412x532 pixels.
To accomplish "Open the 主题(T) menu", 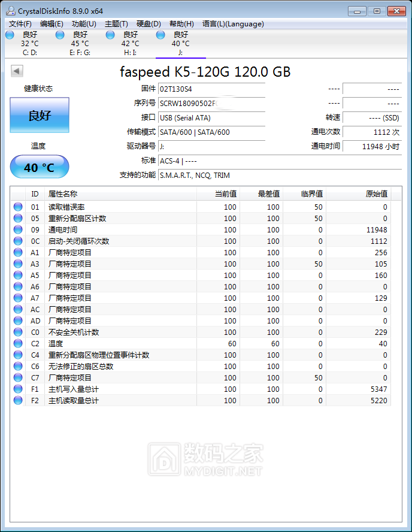I will pos(116,24).
